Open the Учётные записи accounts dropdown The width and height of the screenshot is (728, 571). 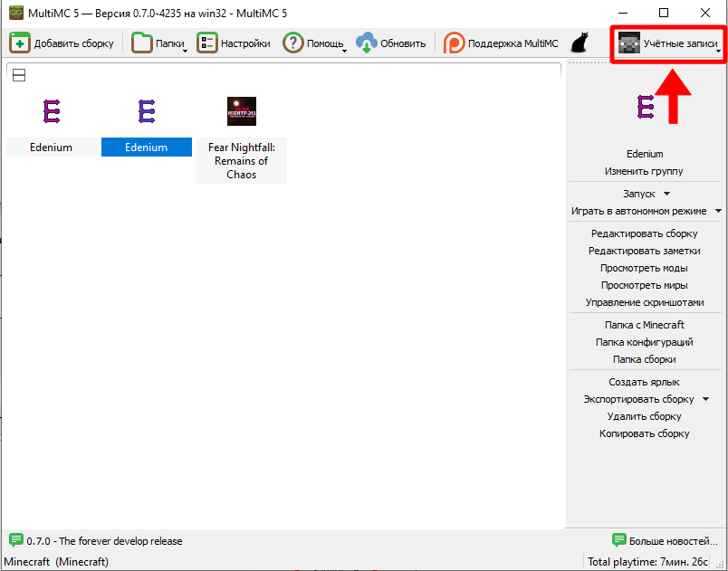click(668, 43)
